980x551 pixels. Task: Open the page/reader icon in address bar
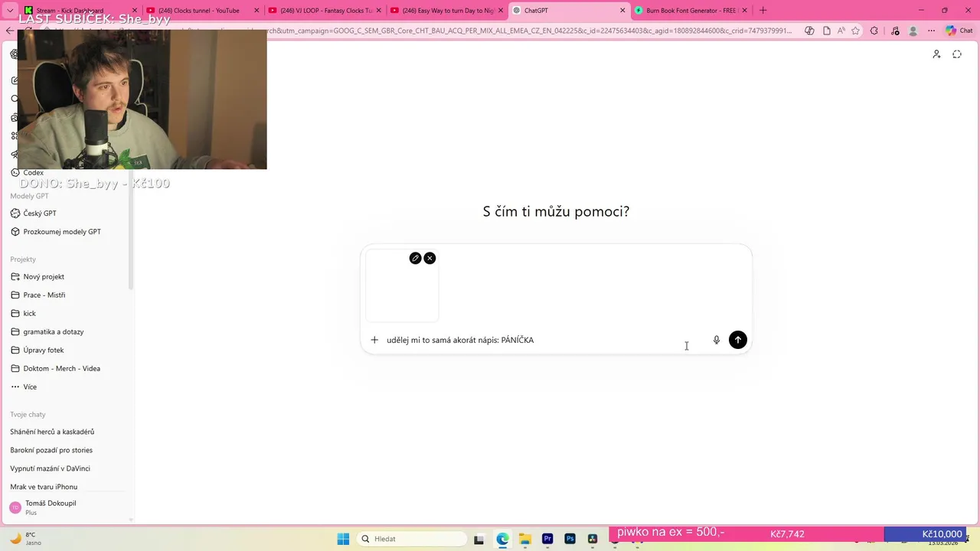[827, 31]
